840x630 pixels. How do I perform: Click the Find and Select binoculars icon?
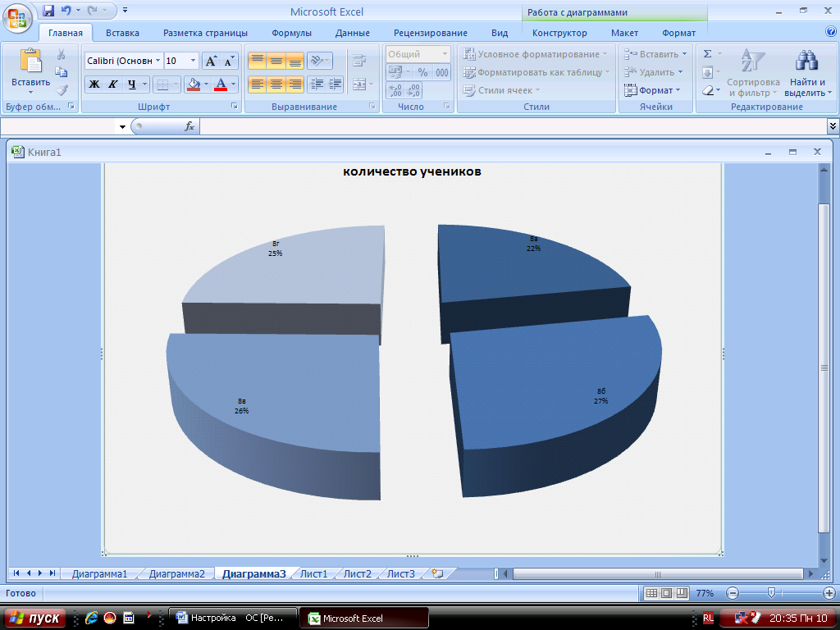[807, 62]
